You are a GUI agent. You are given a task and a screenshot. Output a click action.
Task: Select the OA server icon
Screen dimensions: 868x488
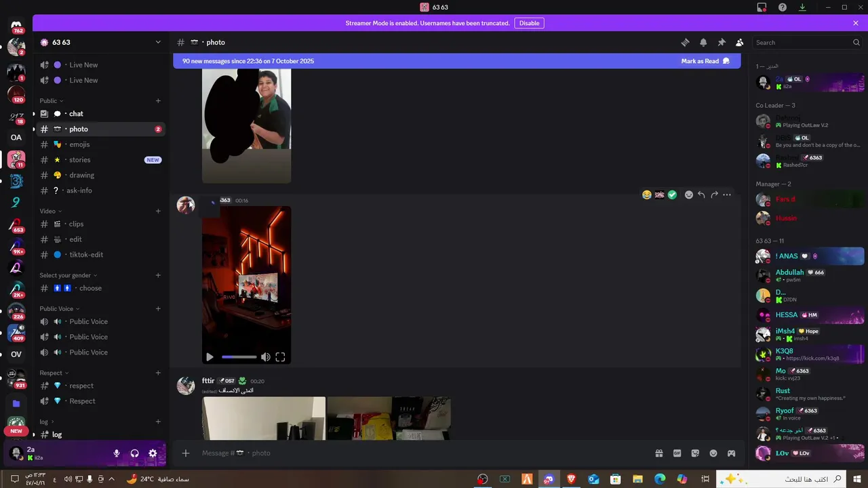click(x=16, y=138)
